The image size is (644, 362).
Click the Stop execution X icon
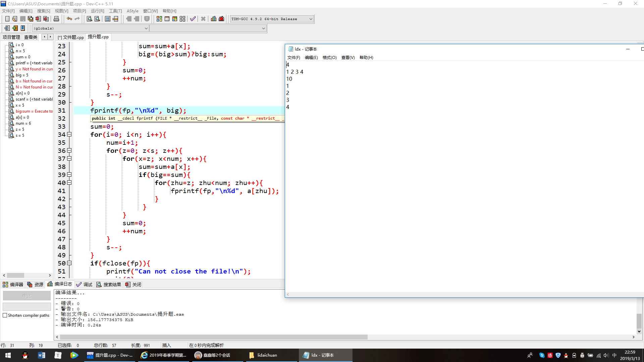point(203,19)
